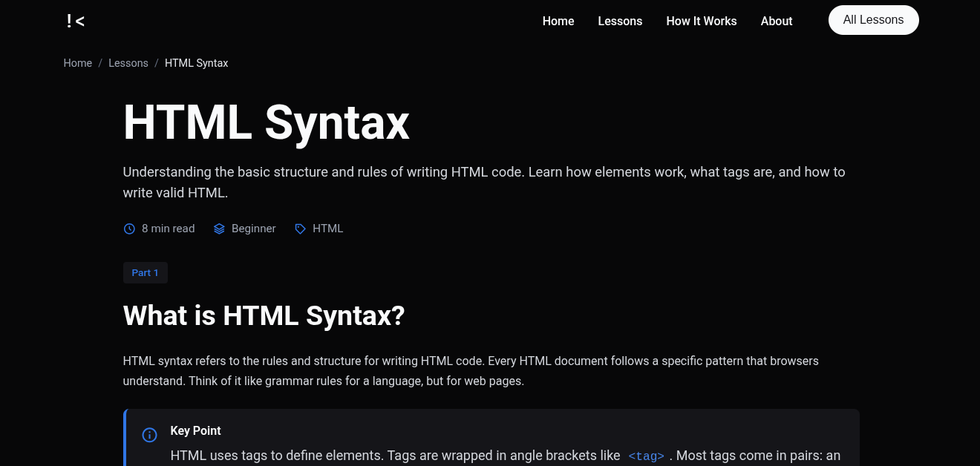Follow the Home breadcrumb link
Screen dimensions: 980x466
(x=78, y=63)
